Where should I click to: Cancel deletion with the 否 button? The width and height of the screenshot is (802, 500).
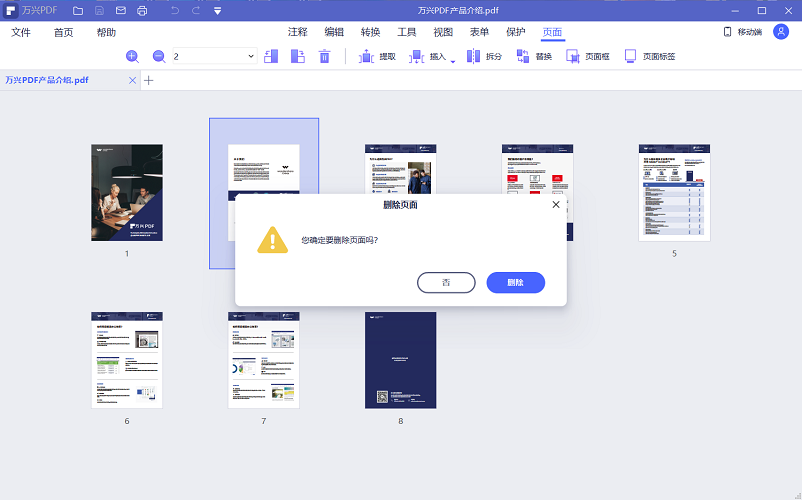pyautogui.click(x=446, y=282)
